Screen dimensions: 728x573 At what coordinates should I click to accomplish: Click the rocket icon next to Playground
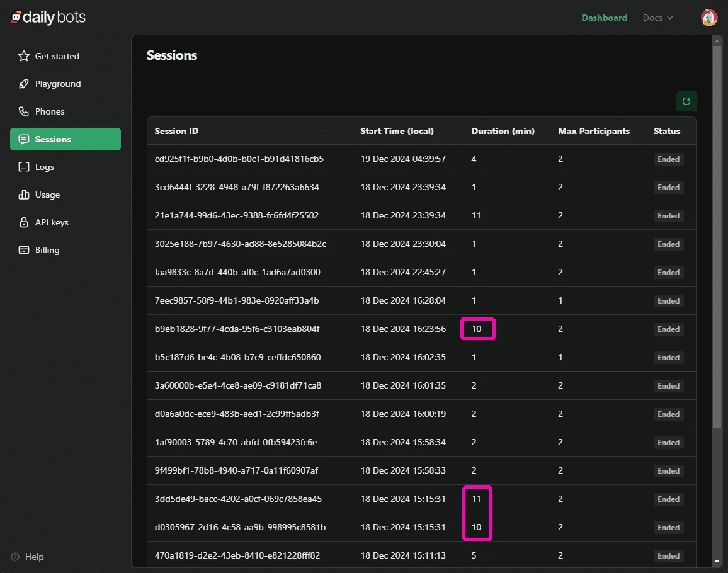point(24,84)
